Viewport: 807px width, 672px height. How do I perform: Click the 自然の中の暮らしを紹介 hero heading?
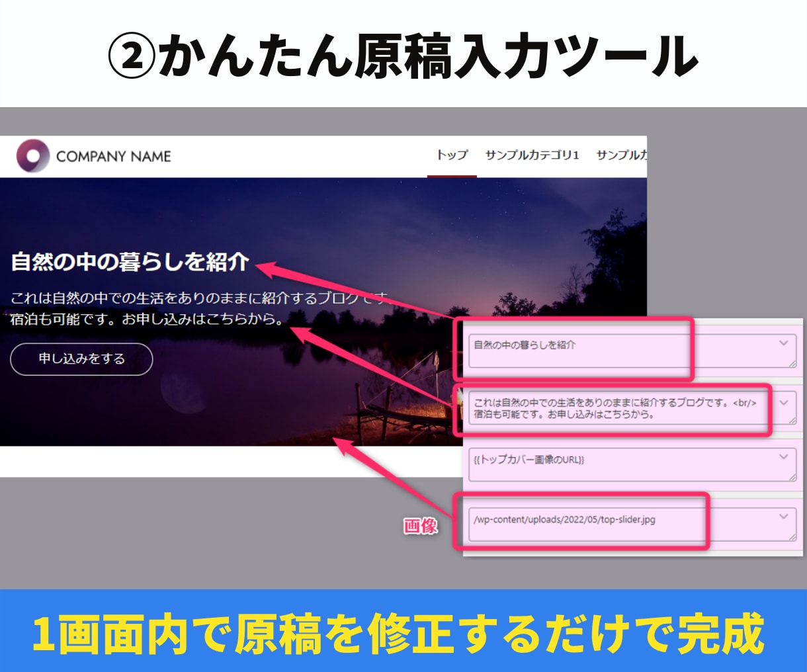(130, 262)
